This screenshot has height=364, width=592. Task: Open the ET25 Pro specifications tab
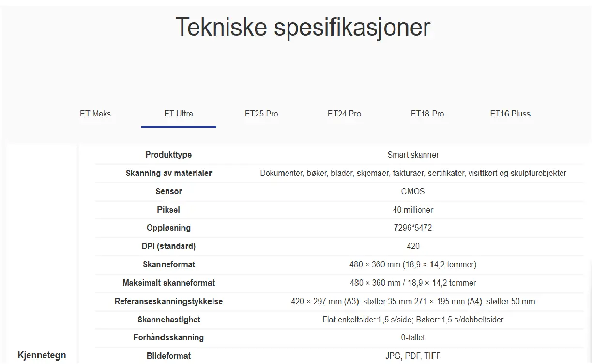(261, 114)
